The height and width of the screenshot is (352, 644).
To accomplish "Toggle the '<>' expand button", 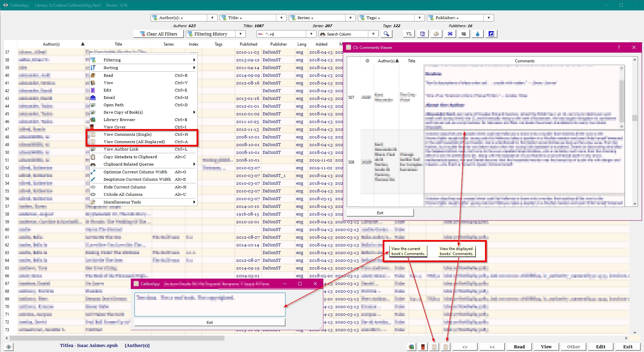I will coord(465,347).
